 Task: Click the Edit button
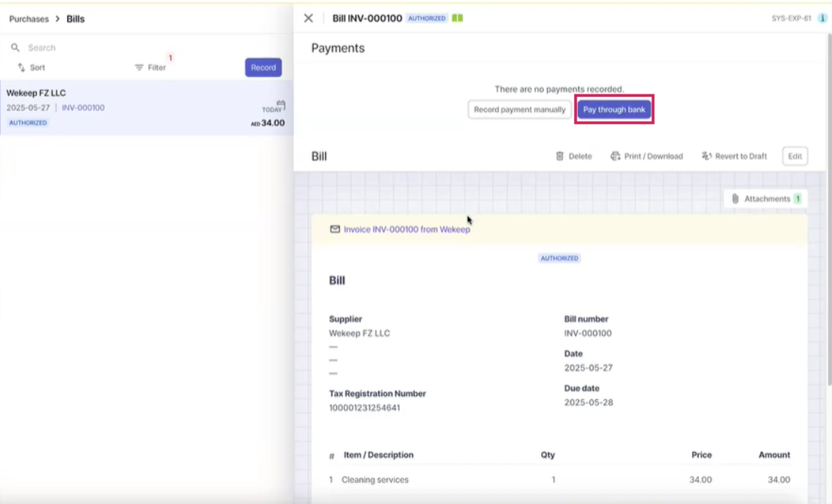(x=795, y=156)
